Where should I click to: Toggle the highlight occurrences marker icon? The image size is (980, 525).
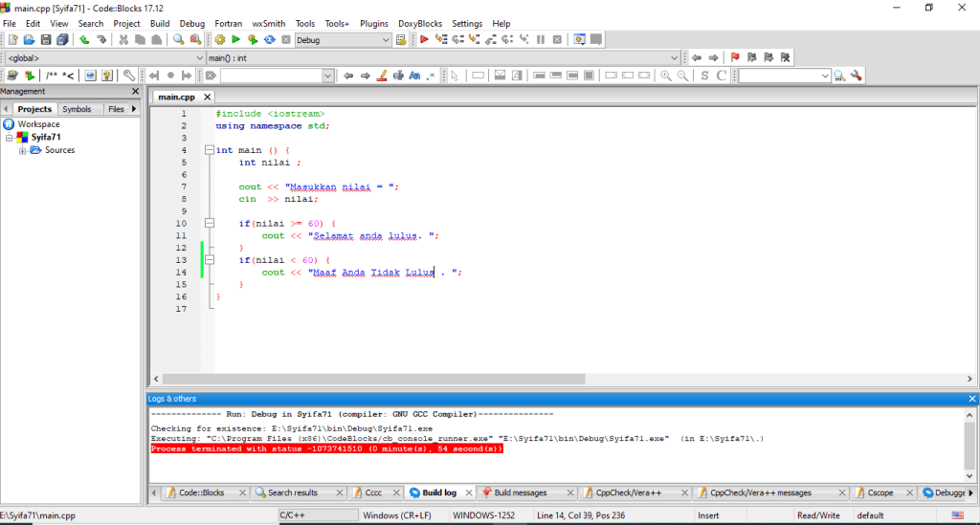coord(381,76)
